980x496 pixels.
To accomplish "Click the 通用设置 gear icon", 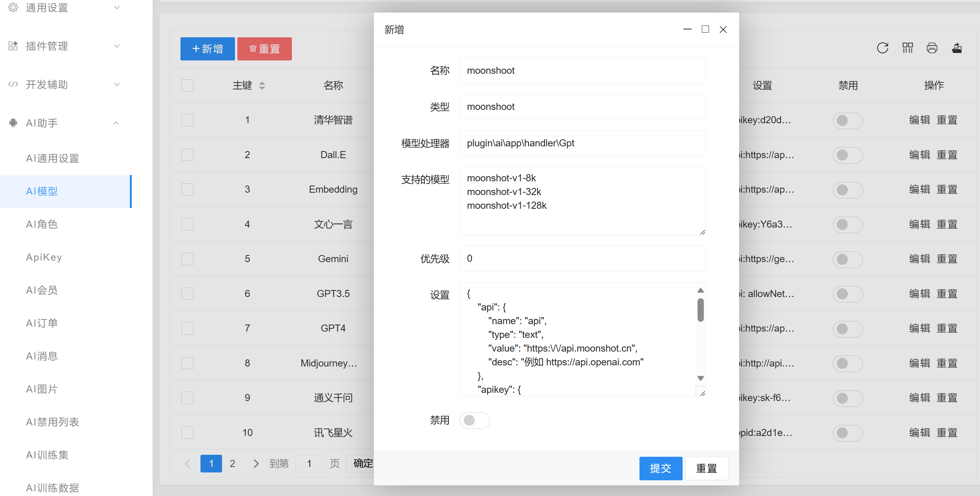I will pyautogui.click(x=13, y=7).
